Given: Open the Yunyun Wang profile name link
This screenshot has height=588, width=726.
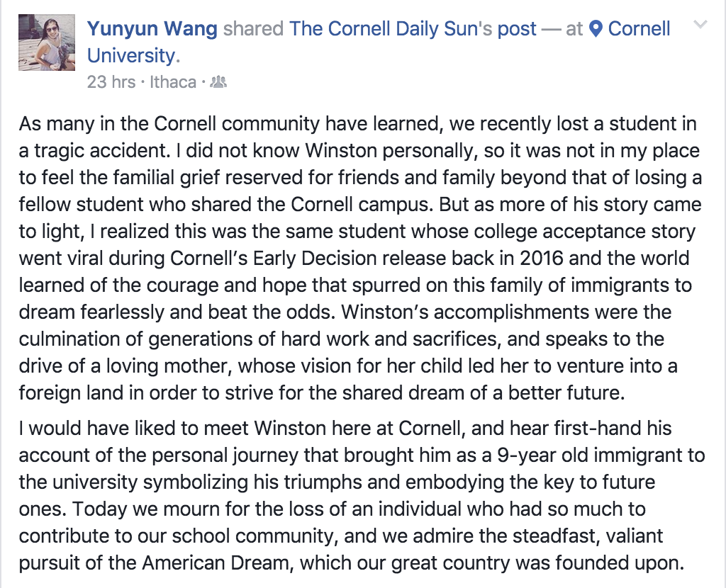Looking at the screenshot, I should [x=152, y=28].
